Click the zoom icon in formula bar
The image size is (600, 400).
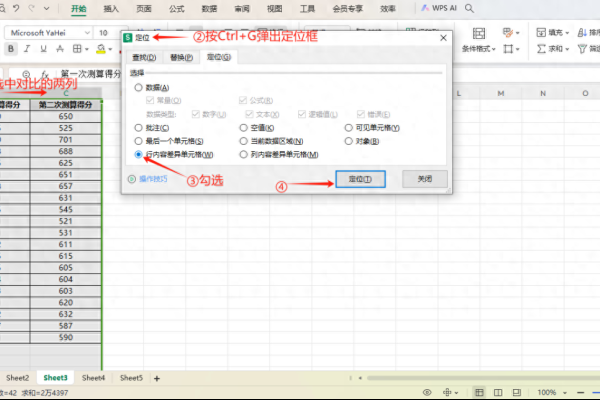pyautogui.click(x=26, y=74)
